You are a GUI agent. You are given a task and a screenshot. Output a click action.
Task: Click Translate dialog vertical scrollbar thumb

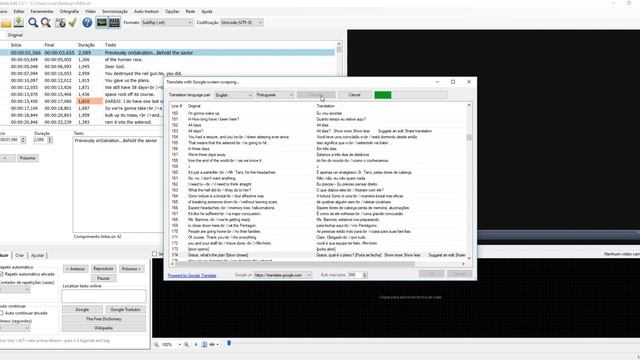tap(469, 138)
